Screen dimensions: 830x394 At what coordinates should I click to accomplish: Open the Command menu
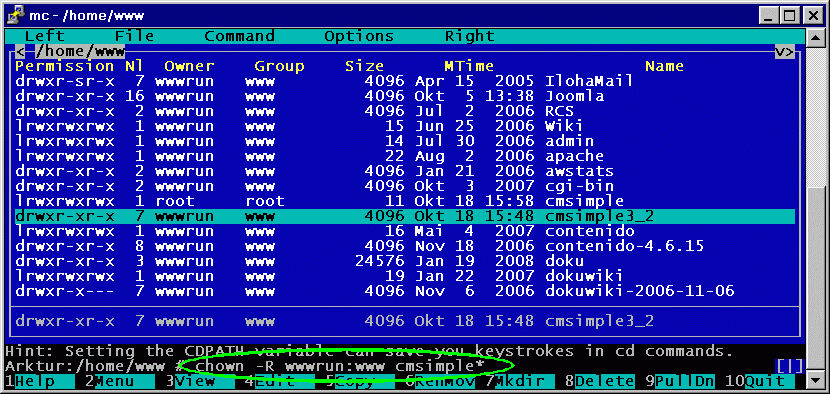(x=239, y=36)
